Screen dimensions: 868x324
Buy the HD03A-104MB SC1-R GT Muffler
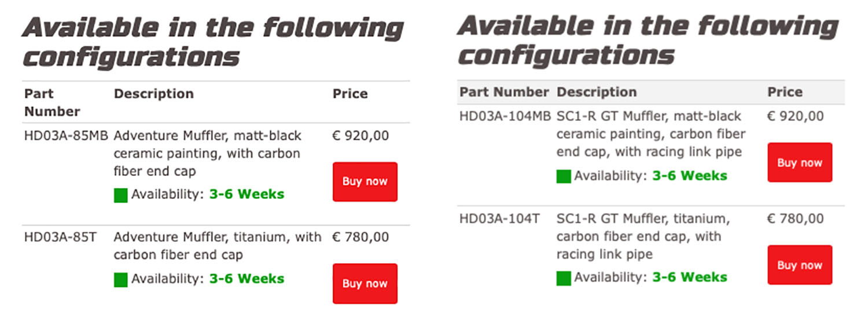point(800,163)
